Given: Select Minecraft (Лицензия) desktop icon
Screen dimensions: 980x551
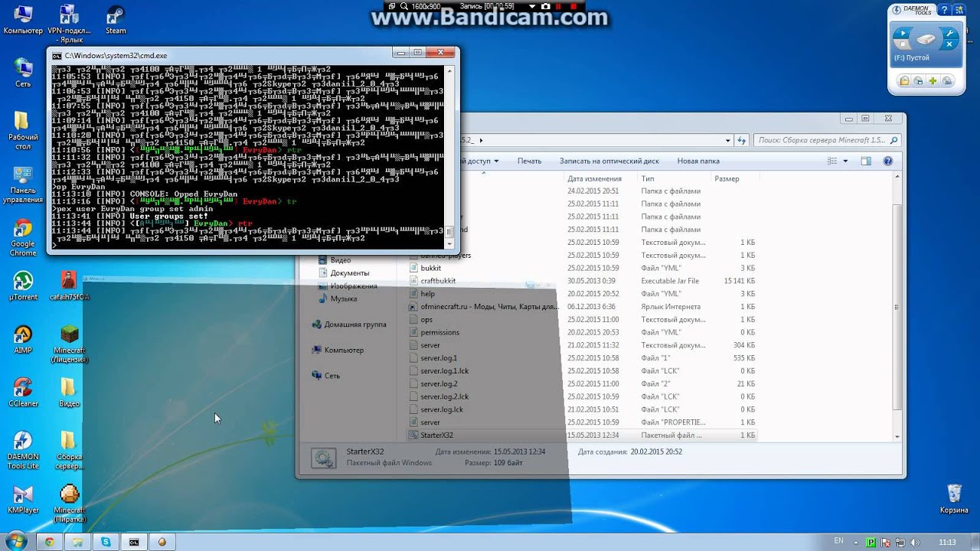Looking at the screenshot, I should coord(70,344).
